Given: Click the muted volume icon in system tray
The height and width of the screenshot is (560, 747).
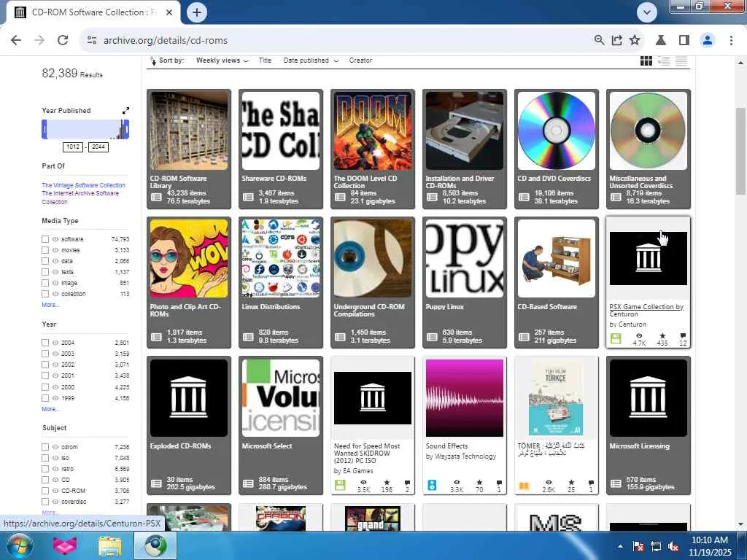Looking at the screenshot, I should [x=673, y=547].
